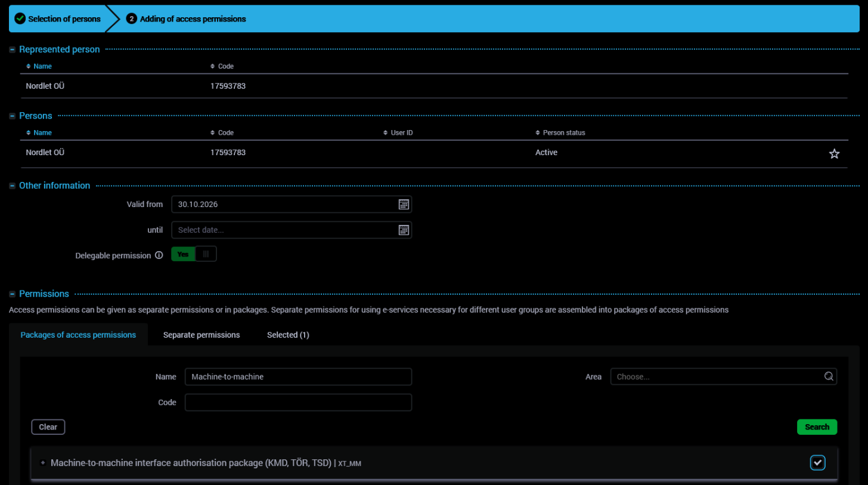Image resolution: width=868 pixels, height=485 pixels.
Task: Sort Persons table by Name column
Action: point(39,132)
